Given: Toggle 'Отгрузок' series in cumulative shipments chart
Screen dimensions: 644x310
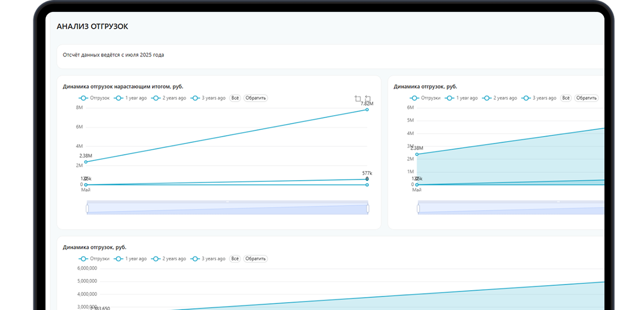Looking at the screenshot, I should [x=94, y=98].
